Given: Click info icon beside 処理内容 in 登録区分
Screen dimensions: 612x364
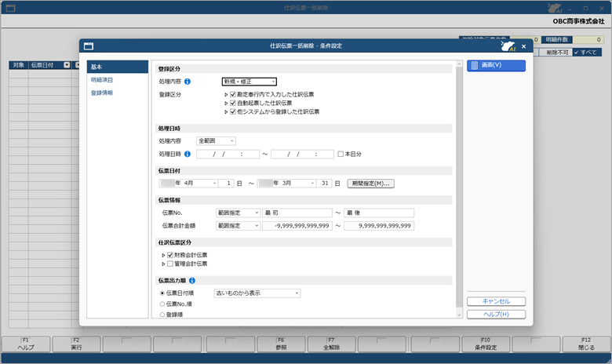Looking at the screenshot, I should click(x=188, y=82).
